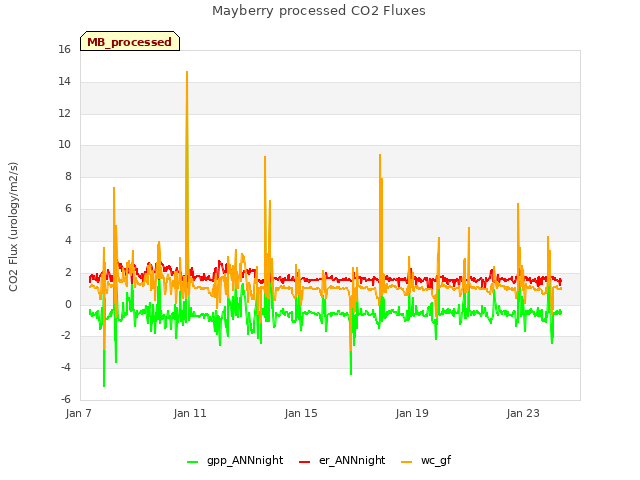Click the y-axis value 2
Image resolution: width=640 pixels, height=480 pixels.
tap(68, 272)
